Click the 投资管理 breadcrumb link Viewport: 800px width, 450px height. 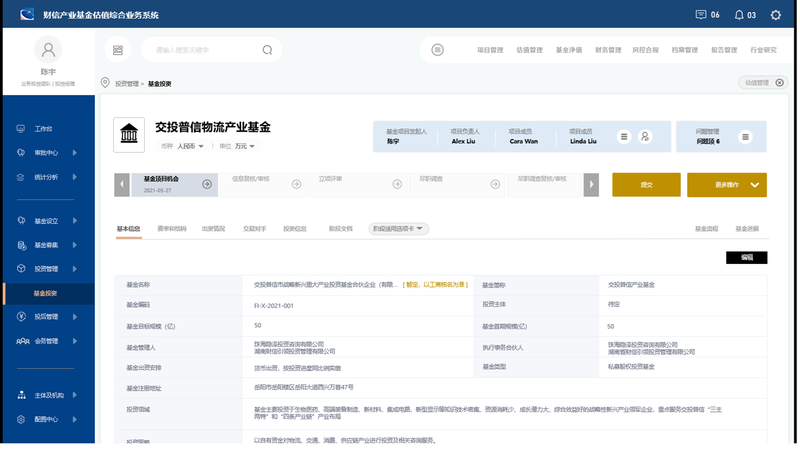pyautogui.click(x=127, y=84)
